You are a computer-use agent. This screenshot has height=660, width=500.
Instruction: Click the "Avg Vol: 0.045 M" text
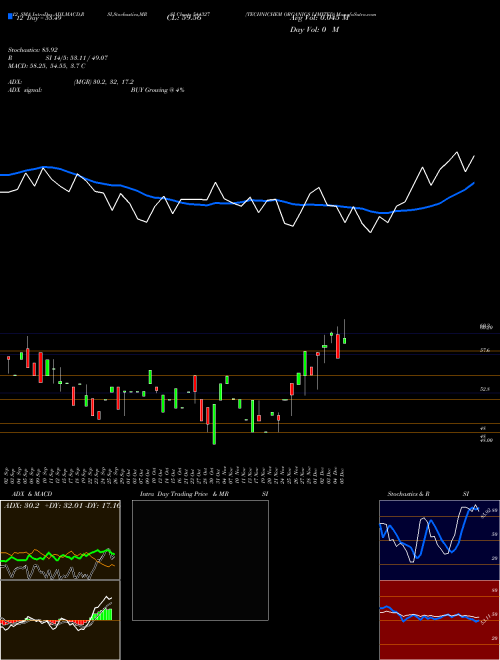click(x=319, y=18)
